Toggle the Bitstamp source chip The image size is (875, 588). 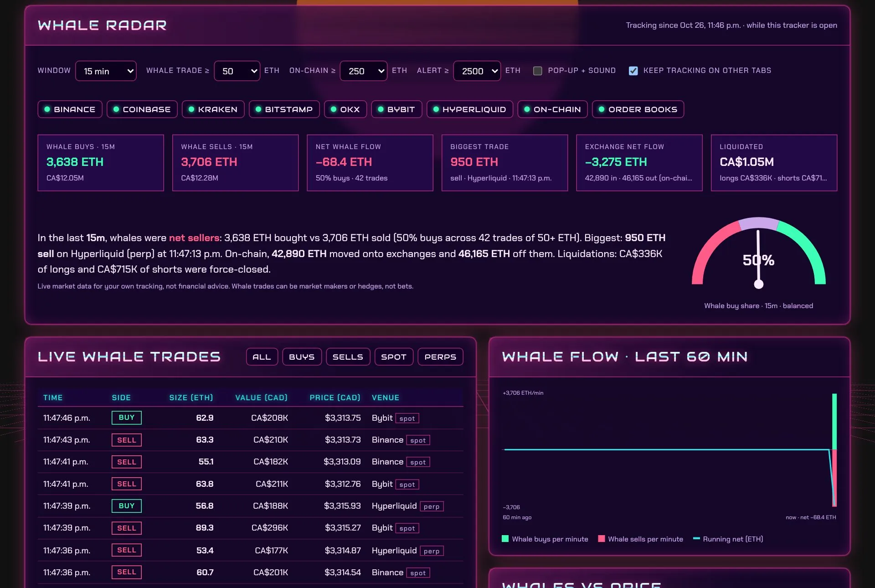coord(284,109)
